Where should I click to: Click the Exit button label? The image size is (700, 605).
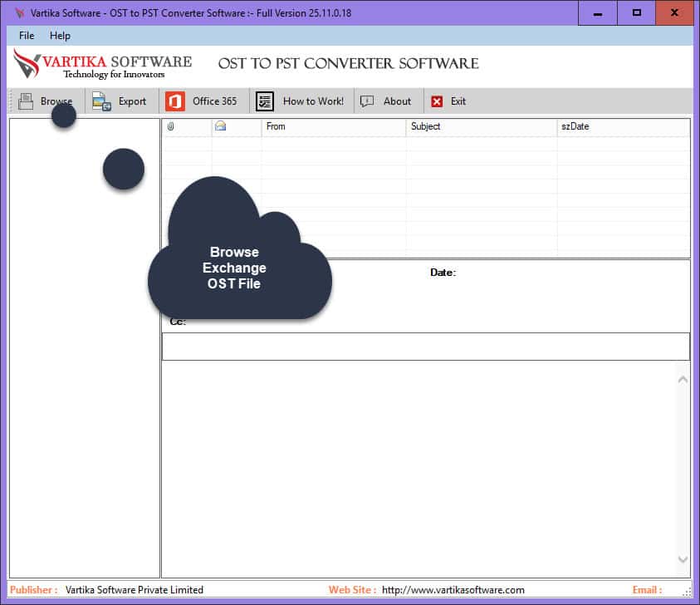coord(458,101)
